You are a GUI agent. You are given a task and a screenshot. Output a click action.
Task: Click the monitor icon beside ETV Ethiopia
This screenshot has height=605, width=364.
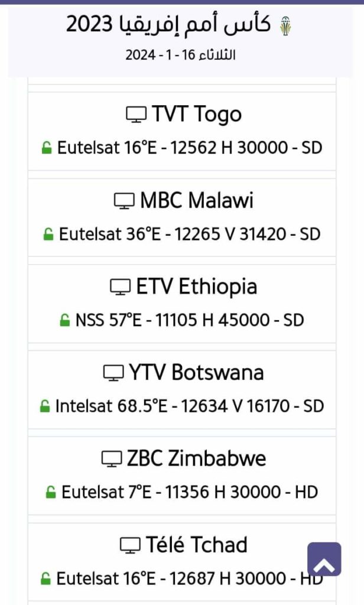121,288
